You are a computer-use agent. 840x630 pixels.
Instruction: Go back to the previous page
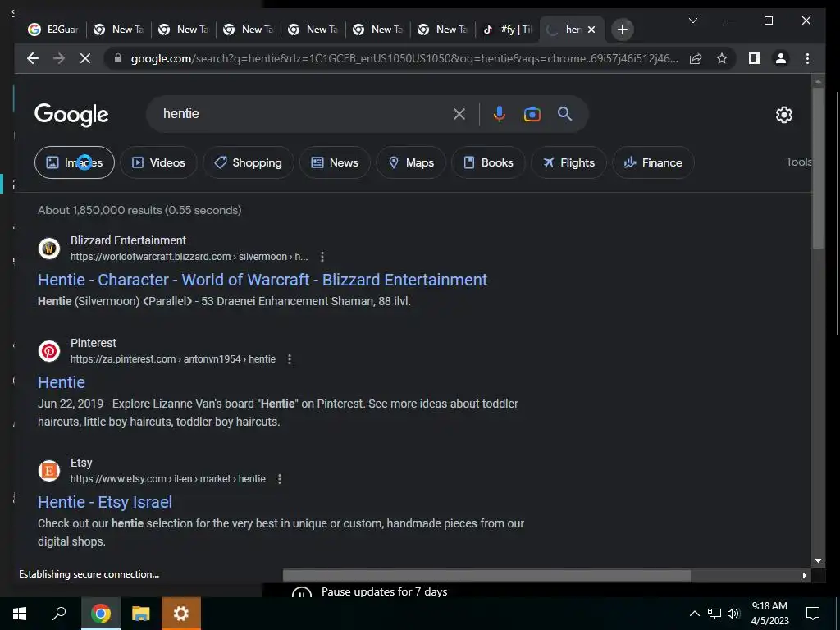coord(33,58)
